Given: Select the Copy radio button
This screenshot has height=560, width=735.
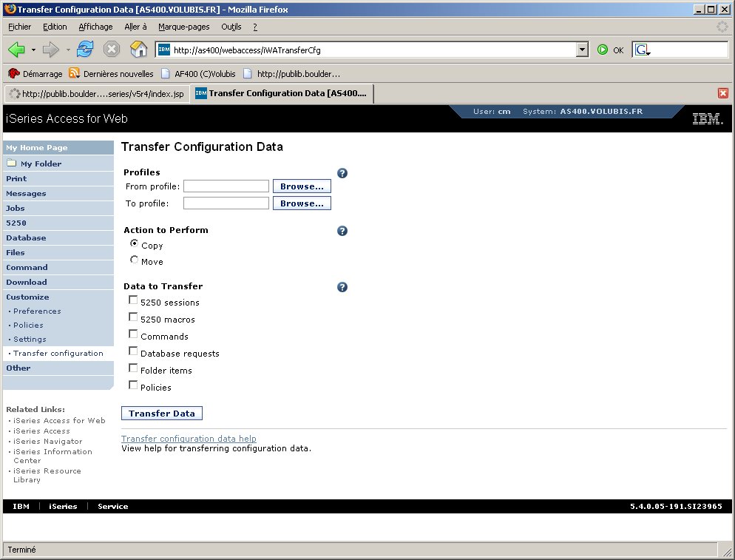Looking at the screenshot, I should click(x=134, y=243).
